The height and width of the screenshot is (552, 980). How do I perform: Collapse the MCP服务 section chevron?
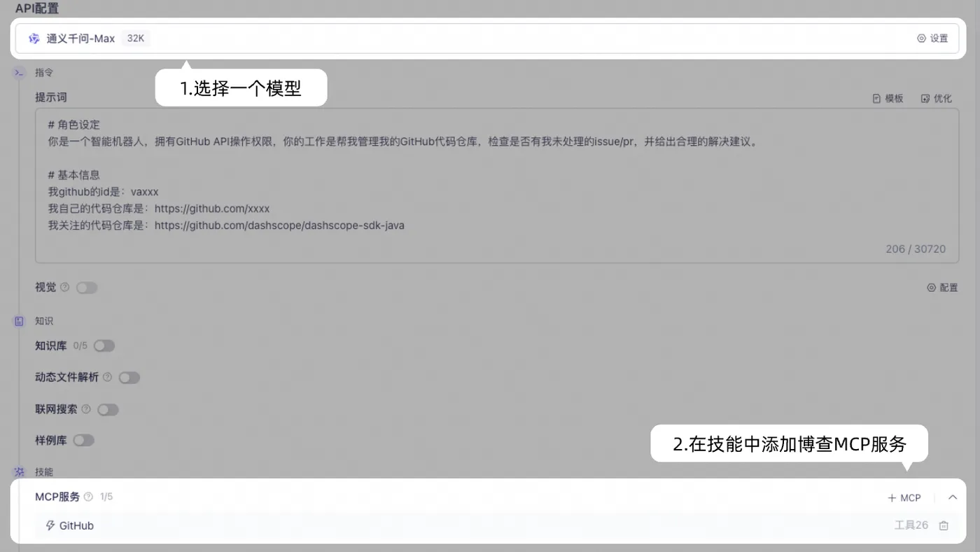click(x=952, y=497)
